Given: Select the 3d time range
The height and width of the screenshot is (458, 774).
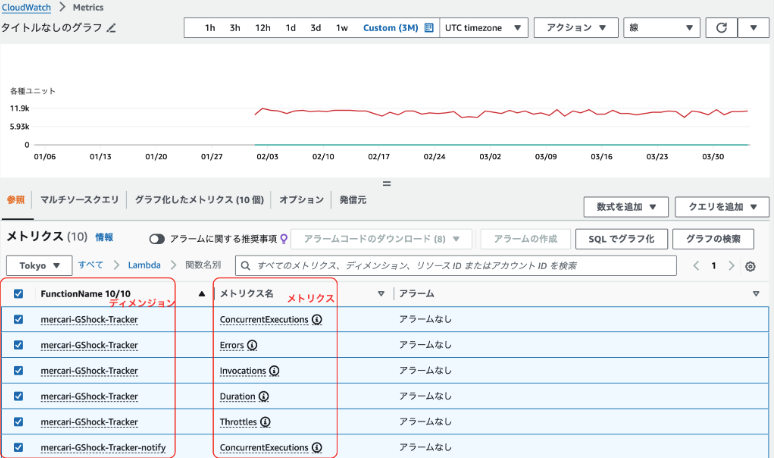Looking at the screenshot, I should tap(315, 28).
